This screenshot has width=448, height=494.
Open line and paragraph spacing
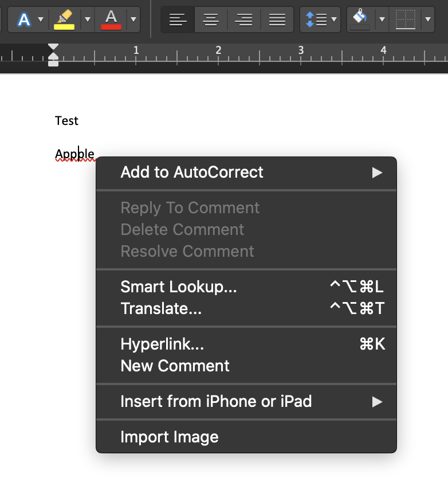click(x=316, y=19)
